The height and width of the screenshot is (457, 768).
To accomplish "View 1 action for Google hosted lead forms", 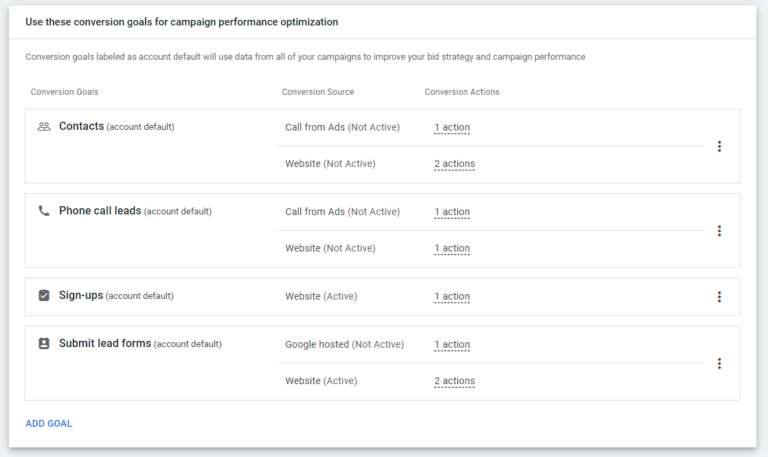I will point(452,345).
